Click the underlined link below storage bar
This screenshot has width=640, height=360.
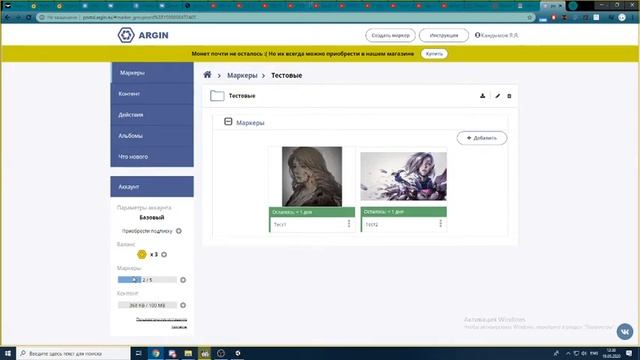tap(162, 323)
